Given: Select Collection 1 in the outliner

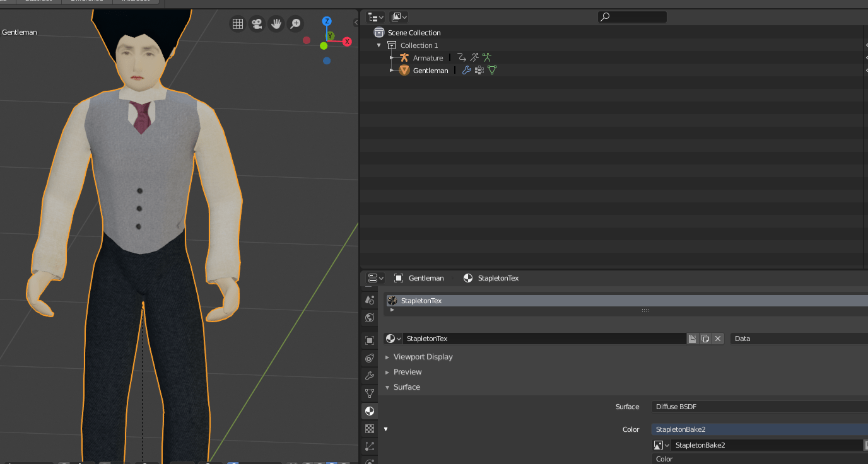Looking at the screenshot, I should tap(419, 45).
